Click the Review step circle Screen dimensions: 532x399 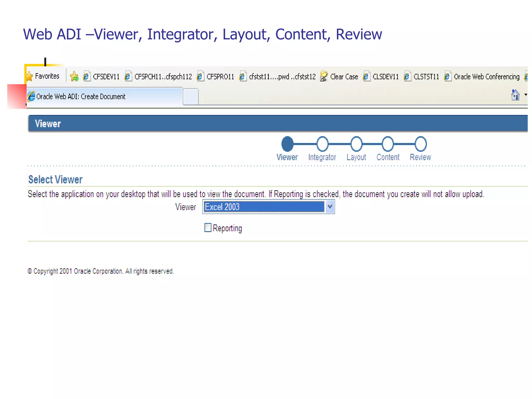coord(421,144)
